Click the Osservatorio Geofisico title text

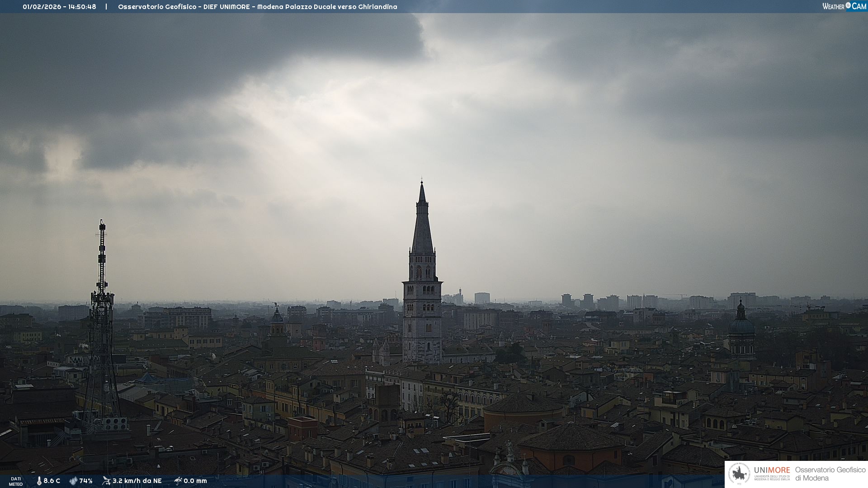click(x=157, y=7)
